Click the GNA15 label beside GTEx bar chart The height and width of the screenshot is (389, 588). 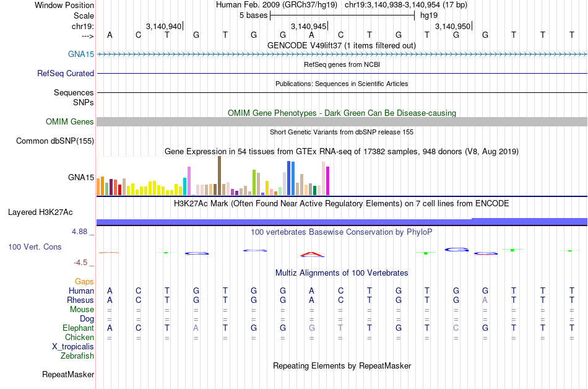click(x=81, y=177)
